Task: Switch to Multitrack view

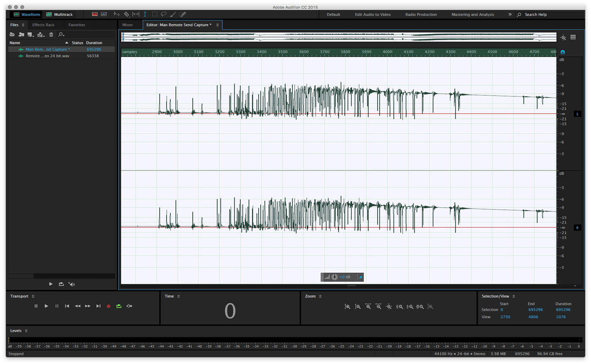Action: [60, 14]
